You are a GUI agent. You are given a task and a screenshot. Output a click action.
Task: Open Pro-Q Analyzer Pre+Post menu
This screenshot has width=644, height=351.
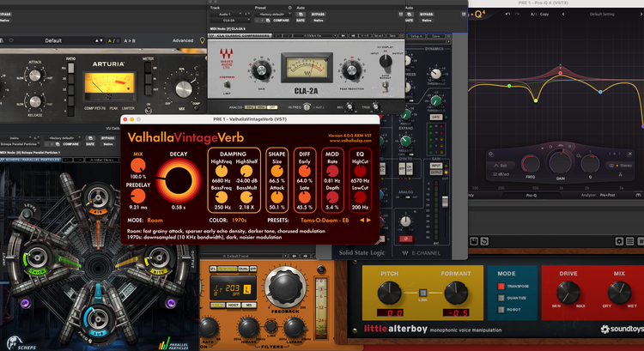(x=607, y=195)
